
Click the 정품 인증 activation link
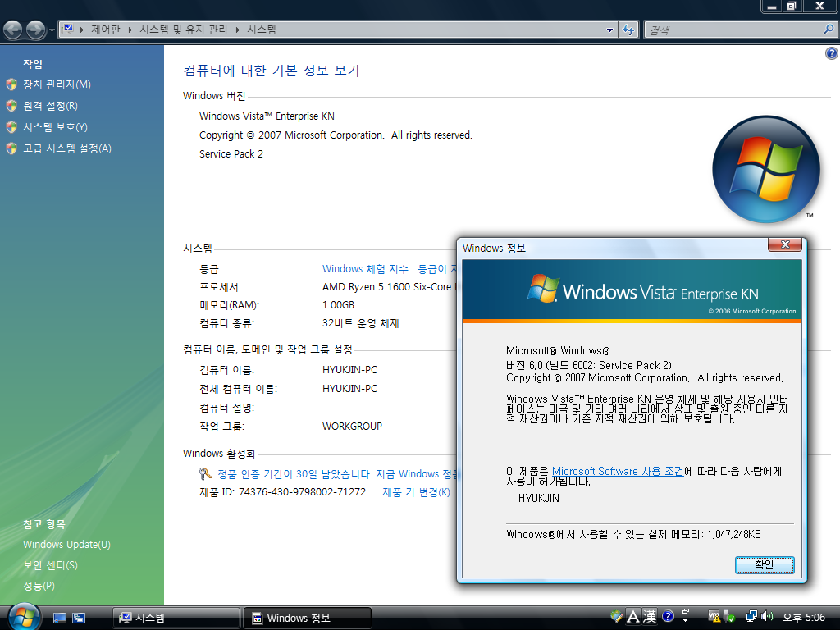point(337,474)
